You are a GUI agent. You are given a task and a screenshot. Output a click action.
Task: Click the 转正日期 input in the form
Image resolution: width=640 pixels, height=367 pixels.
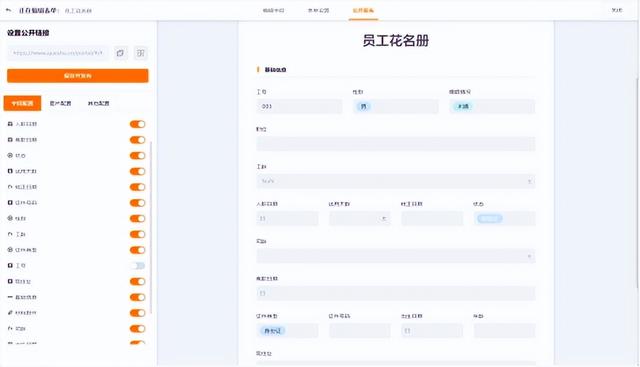pyautogui.click(x=432, y=219)
